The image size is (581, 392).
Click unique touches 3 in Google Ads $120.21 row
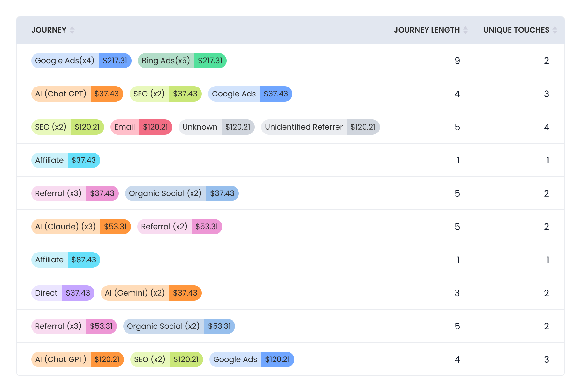coord(547,359)
